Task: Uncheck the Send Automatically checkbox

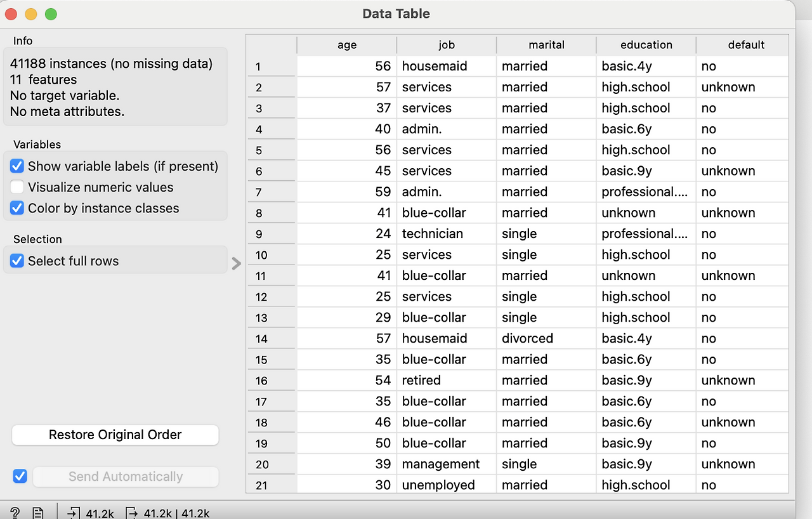Action: 20,476
